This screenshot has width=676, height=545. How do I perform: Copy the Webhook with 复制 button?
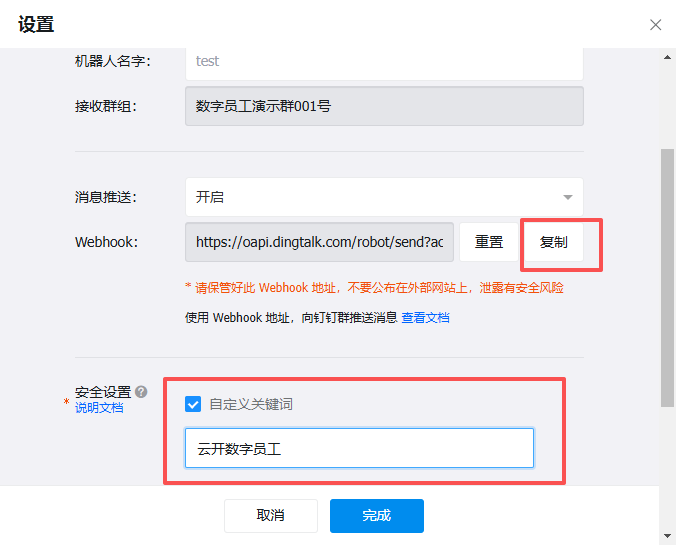tap(553, 242)
